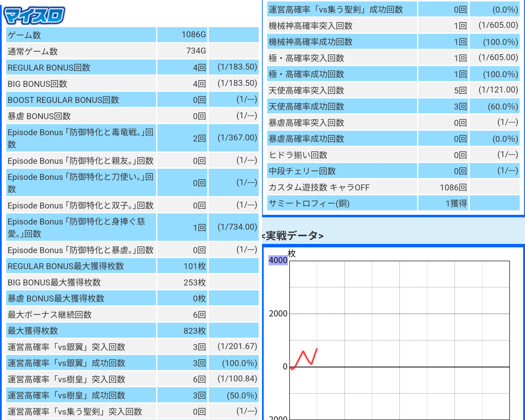Click 天使高確率突入回数 row label

(x=306, y=90)
